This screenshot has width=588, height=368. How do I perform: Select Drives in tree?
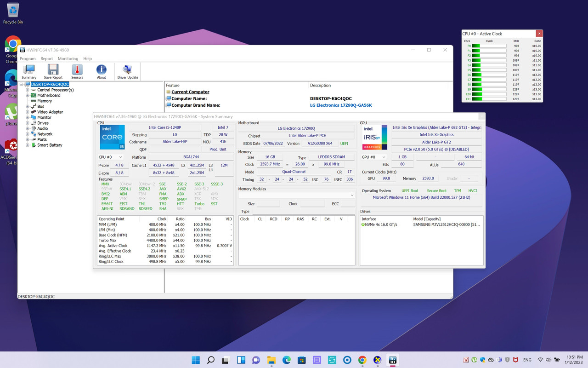click(x=43, y=123)
